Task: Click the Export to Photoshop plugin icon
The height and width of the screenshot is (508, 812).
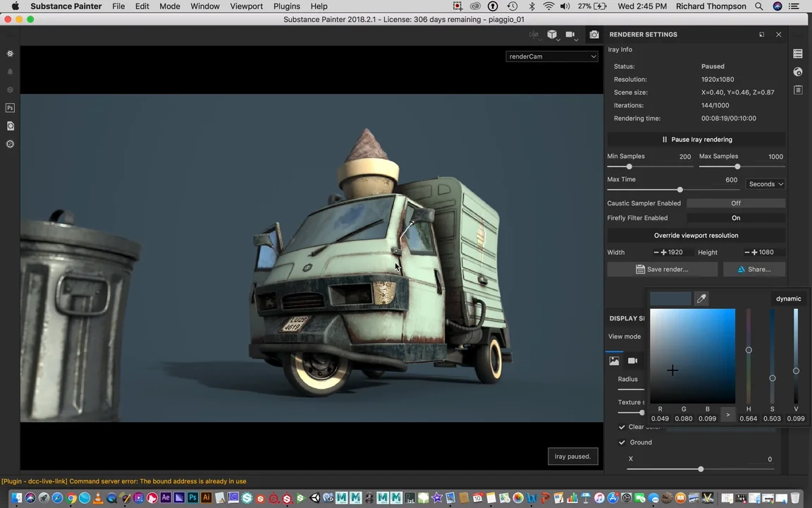Action: (x=10, y=108)
